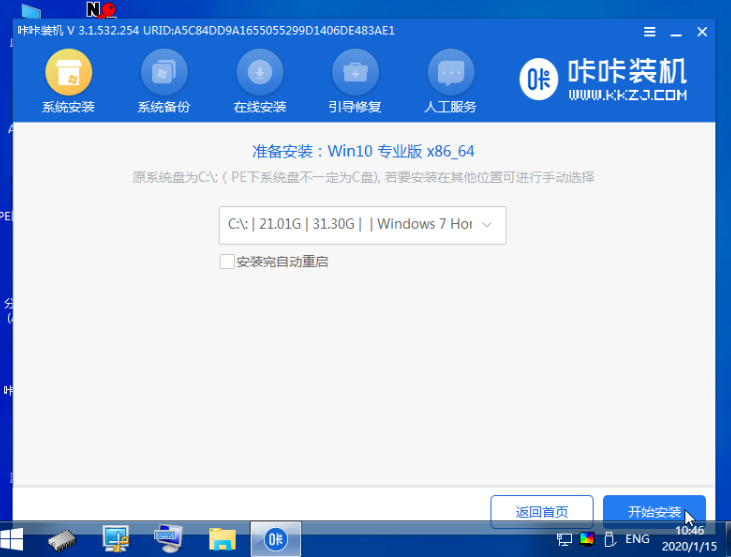731x557 pixels.
Task: Click the USB device tray icon
Action: click(x=610, y=539)
